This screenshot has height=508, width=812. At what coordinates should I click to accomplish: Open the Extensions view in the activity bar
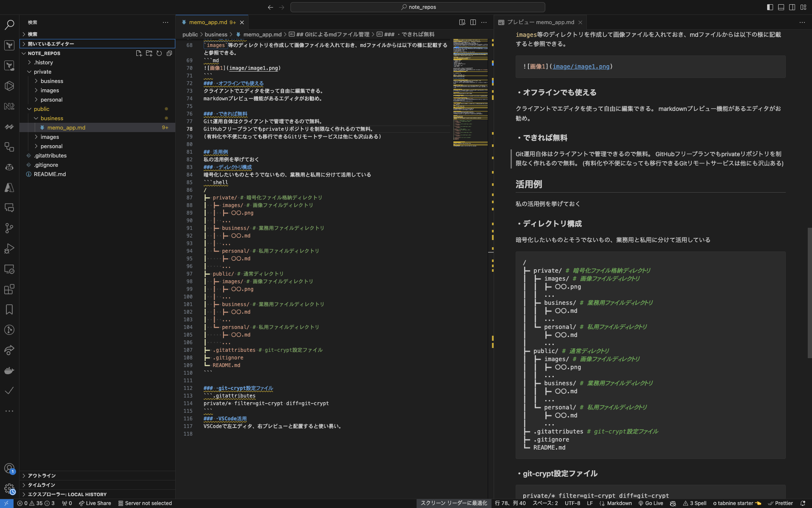coord(9,290)
